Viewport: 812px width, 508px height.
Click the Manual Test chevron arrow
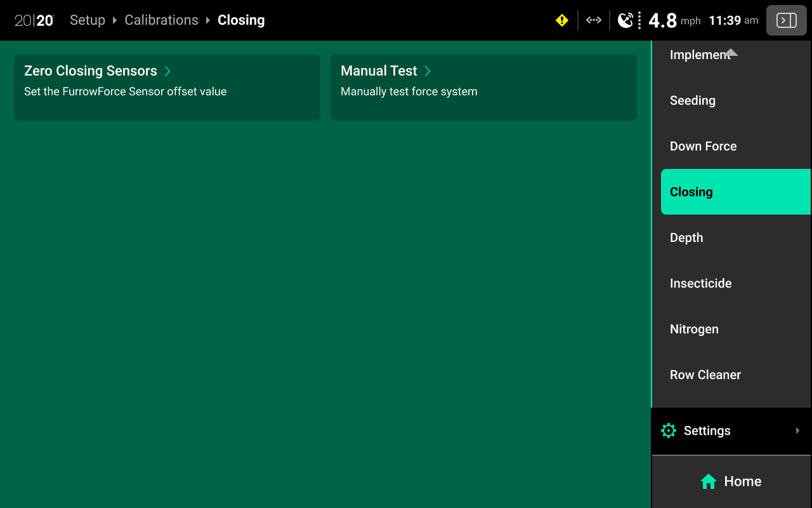pos(428,71)
